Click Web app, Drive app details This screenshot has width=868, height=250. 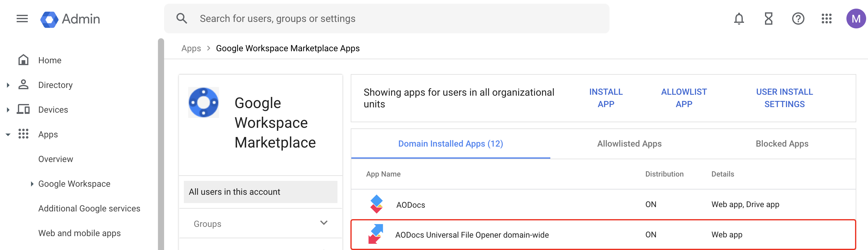click(x=745, y=204)
